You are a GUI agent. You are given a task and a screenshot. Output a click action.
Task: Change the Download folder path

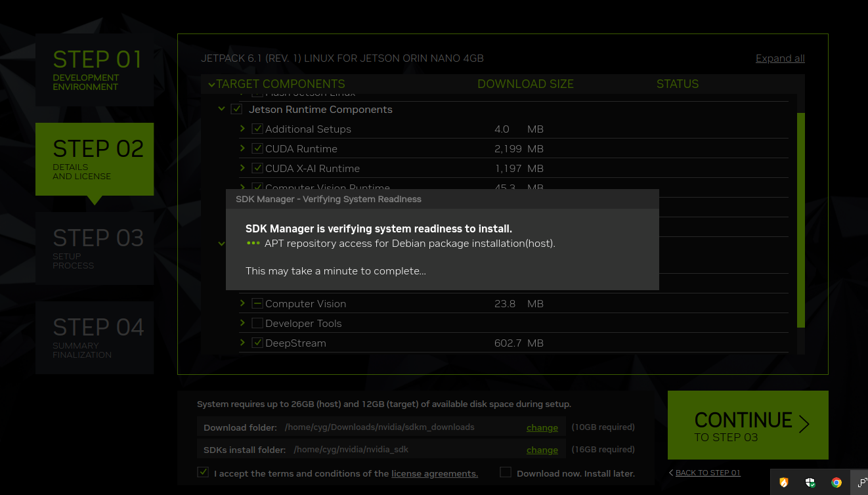point(542,427)
